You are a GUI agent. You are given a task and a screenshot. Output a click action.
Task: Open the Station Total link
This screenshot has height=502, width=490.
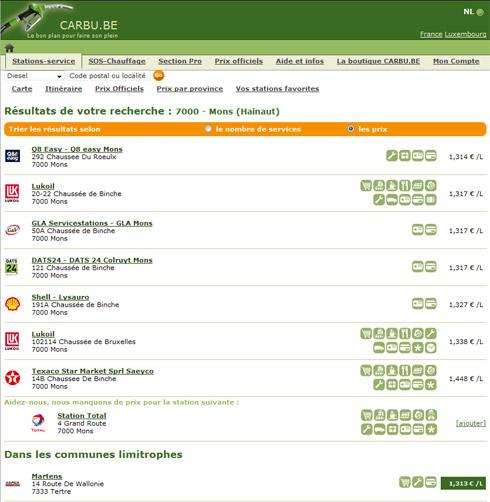pyautogui.click(x=82, y=416)
